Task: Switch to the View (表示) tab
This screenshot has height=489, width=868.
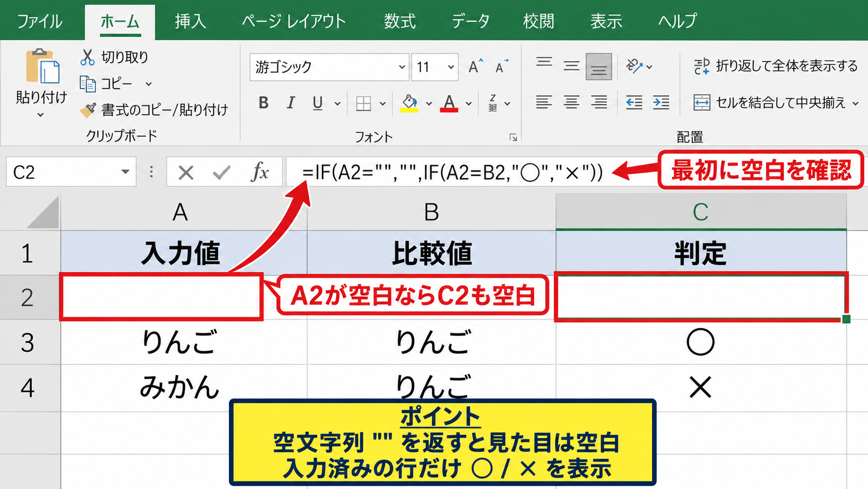Action: [606, 21]
